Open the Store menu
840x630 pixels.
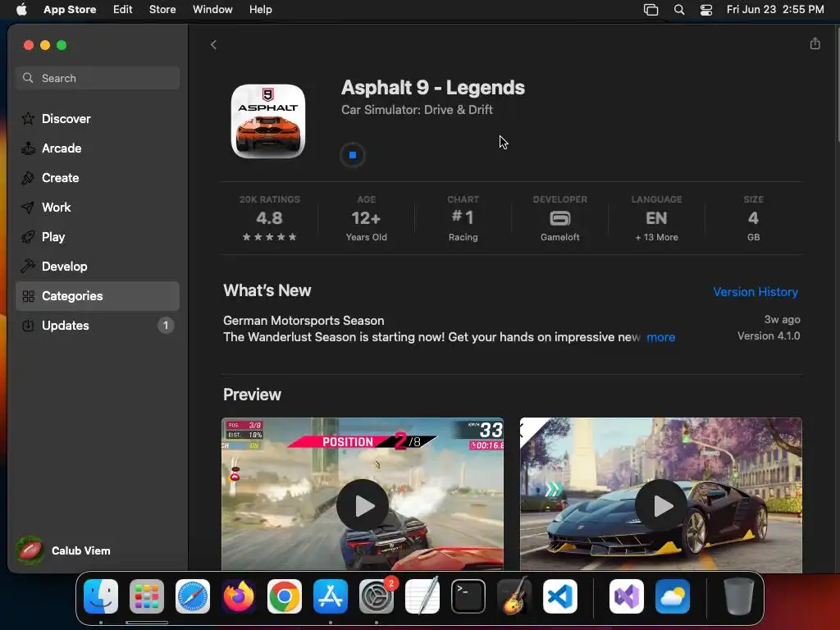coord(162,10)
